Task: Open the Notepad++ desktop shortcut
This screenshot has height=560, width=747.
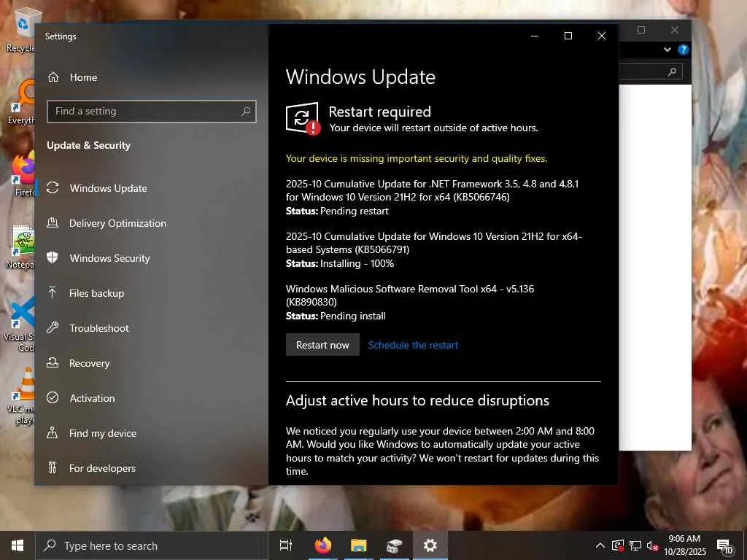Action: point(21,246)
